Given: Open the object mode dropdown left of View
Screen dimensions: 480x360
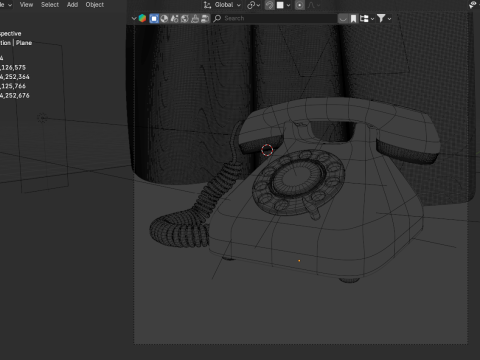Looking at the screenshot, I should [6, 5].
